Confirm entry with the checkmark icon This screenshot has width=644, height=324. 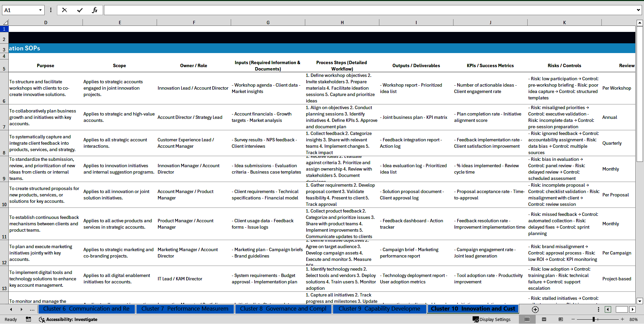click(x=80, y=10)
